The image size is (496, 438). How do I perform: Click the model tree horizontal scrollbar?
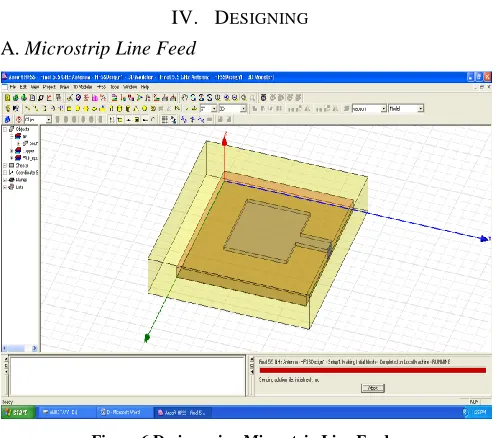point(20,348)
